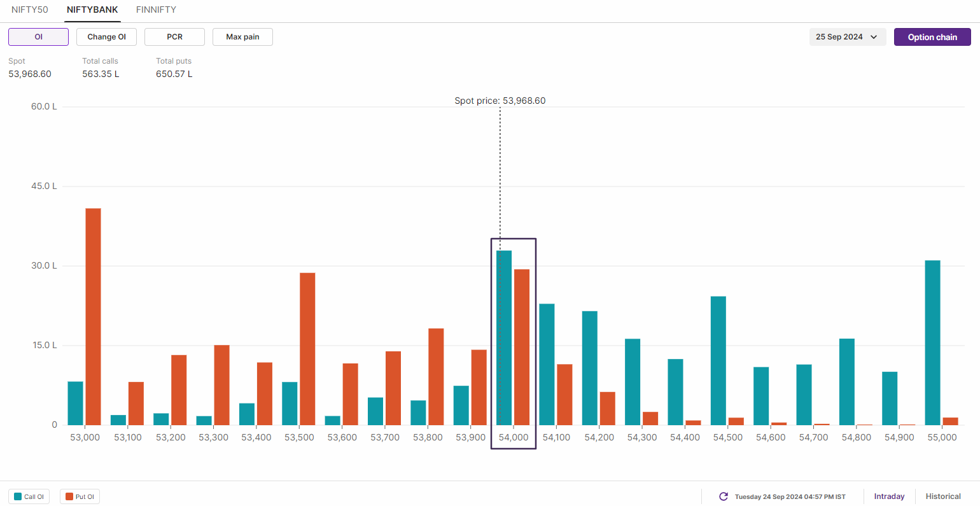Click the 30.0 L y-axis label
This screenshot has height=506, width=980.
click(44, 265)
